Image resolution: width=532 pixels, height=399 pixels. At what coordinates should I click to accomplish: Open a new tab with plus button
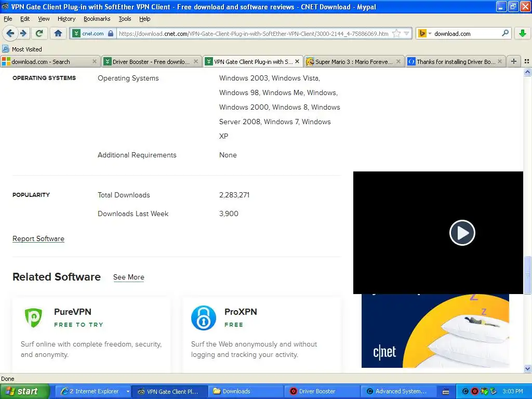(x=514, y=61)
